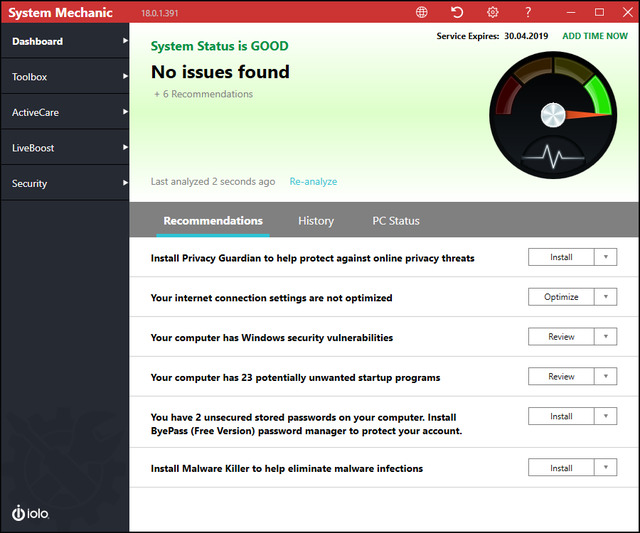Screen dimensions: 640x533
Task: Click the undo arrow icon in title bar
Action: (457, 12)
